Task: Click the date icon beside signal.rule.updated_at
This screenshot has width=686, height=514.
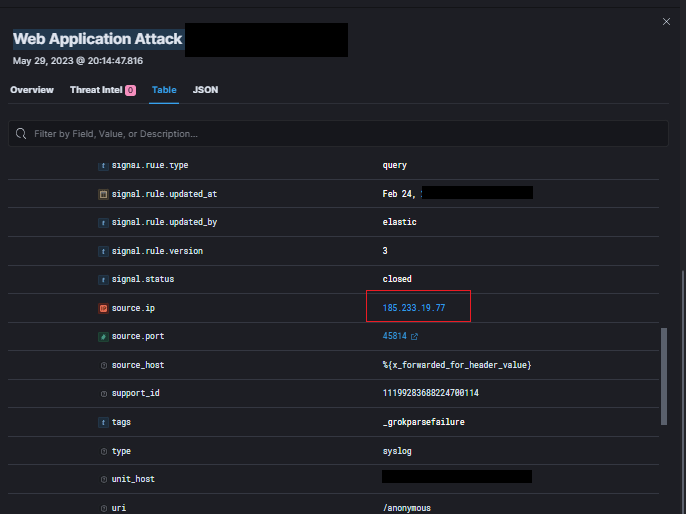Action: 103,194
